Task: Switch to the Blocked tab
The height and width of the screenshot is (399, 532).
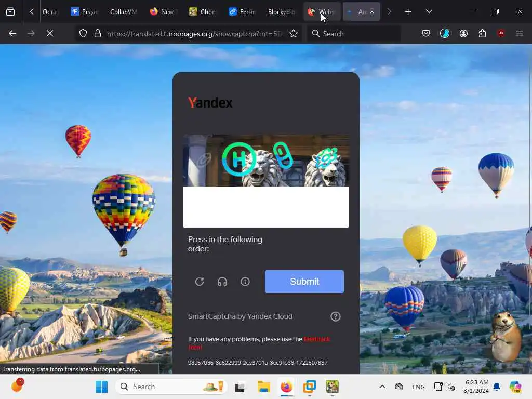Action: (282, 12)
